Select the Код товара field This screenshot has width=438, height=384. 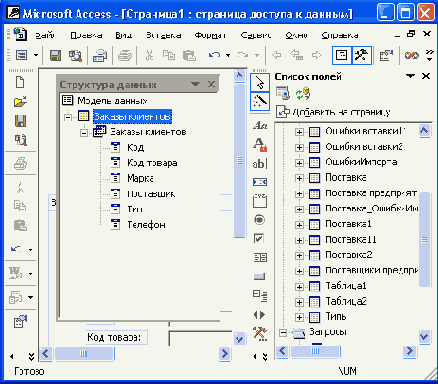tap(152, 163)
